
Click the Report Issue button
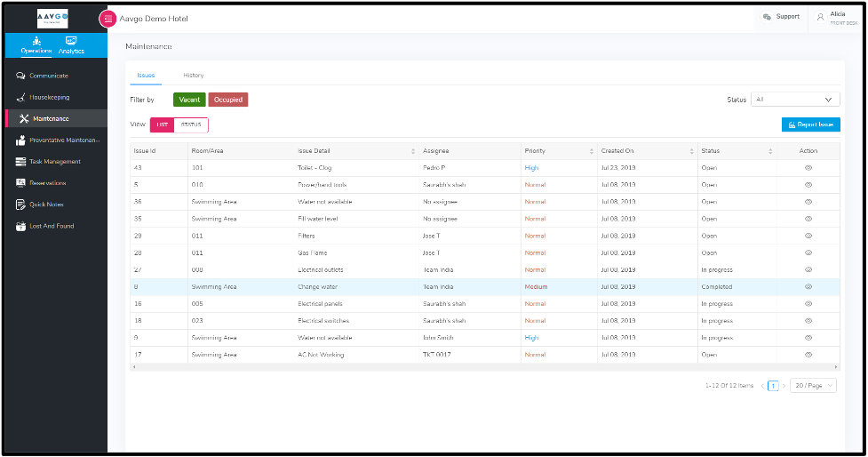(810, 124)
